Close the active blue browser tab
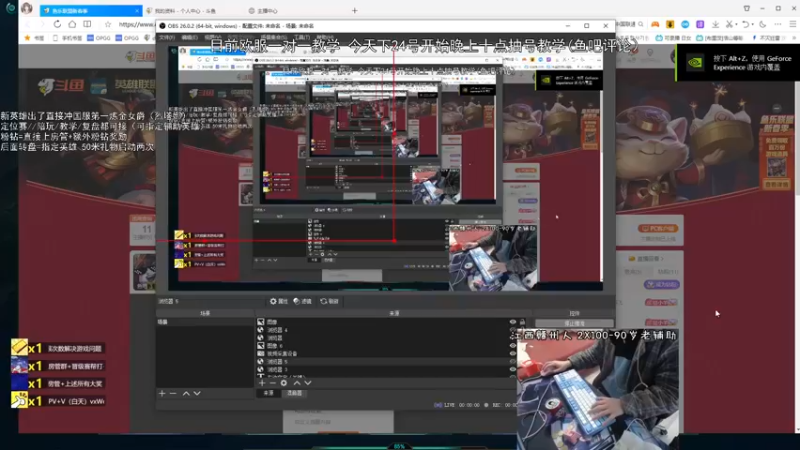 point(137,10)
